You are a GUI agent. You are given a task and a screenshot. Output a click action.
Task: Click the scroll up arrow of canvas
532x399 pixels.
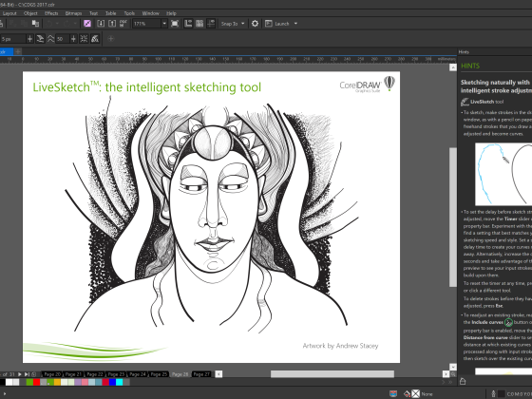pos(453,67)
